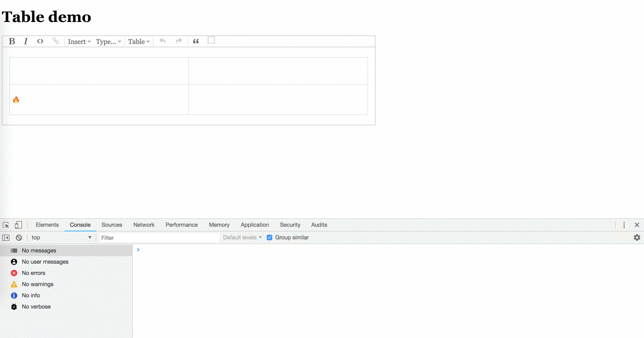Select the inspect element cursor icon
The width and height of the screenshot is (644, 338).
coord(6,225)
